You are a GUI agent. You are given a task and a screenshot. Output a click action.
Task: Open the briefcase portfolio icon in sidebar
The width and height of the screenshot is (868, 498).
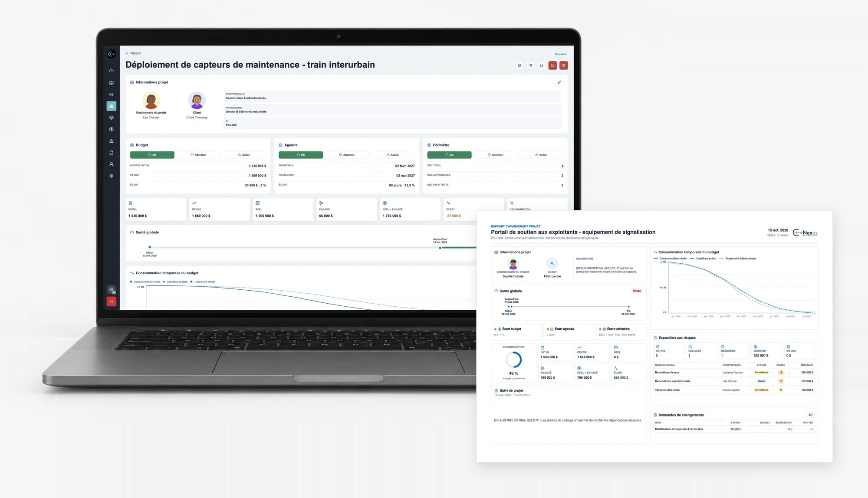point(112,83)
